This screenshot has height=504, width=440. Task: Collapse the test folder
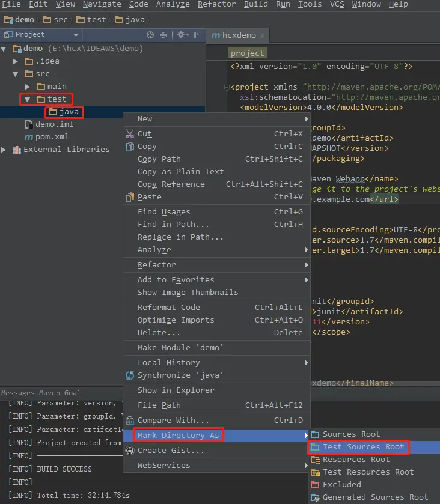[28, 99]
